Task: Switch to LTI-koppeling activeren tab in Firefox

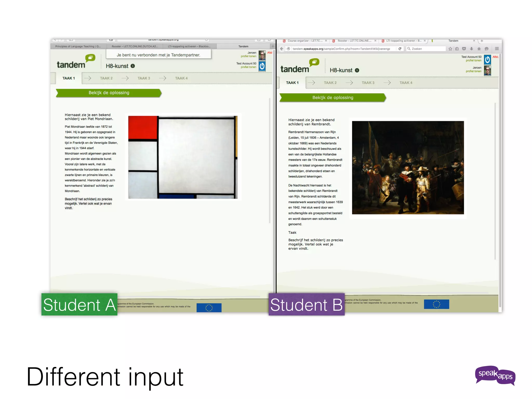Action: 403,41
